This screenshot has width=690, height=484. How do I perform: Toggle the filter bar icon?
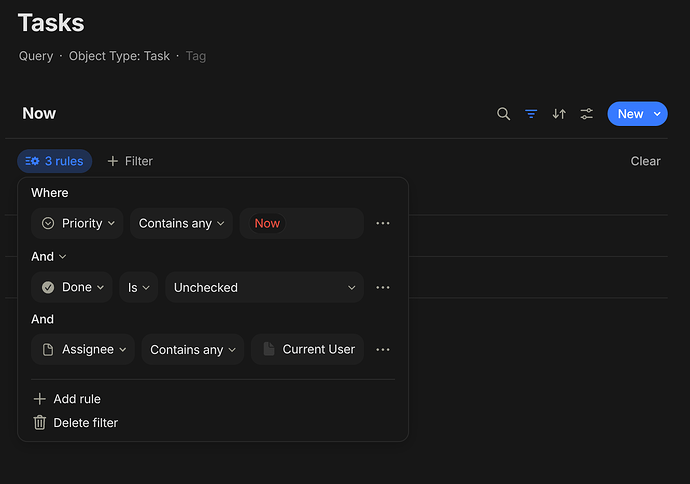pyautogui.click(x=531, y=114)
